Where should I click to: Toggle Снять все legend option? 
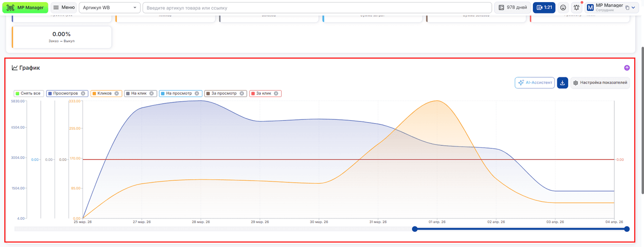(x=29, y=93)
